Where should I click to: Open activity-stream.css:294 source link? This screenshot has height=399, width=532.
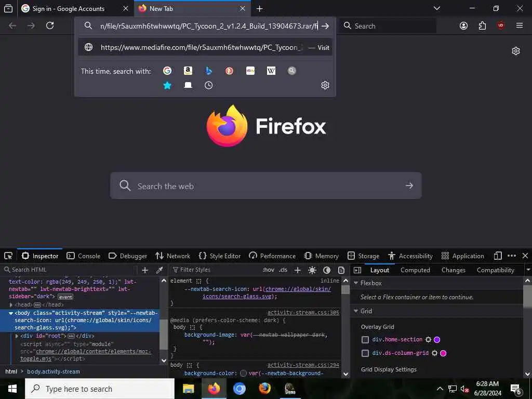click(x=303, y=365)
